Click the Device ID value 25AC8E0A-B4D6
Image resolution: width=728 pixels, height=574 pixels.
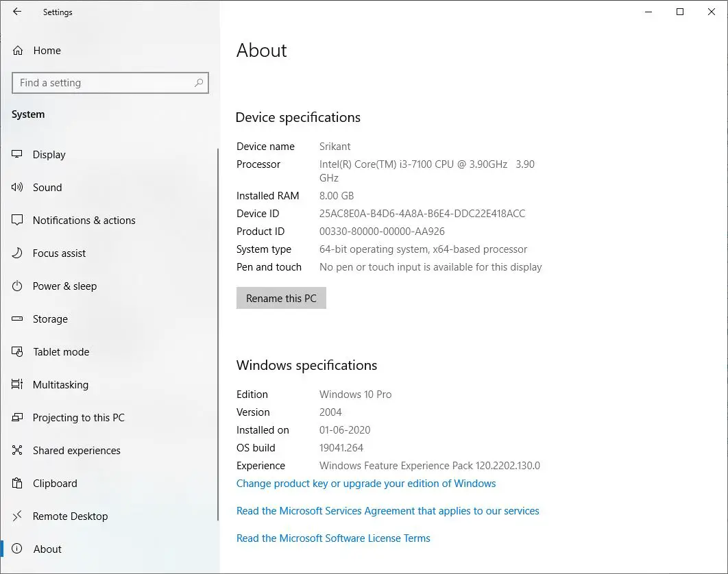[422, 214]
